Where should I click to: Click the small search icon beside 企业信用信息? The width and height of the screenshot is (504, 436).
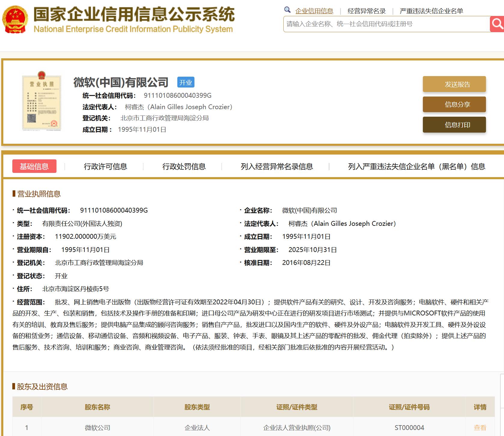[x=287, y=9]
